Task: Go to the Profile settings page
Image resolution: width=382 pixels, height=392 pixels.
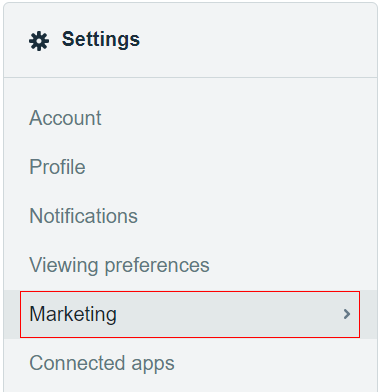Action: (x=57, y=167)
